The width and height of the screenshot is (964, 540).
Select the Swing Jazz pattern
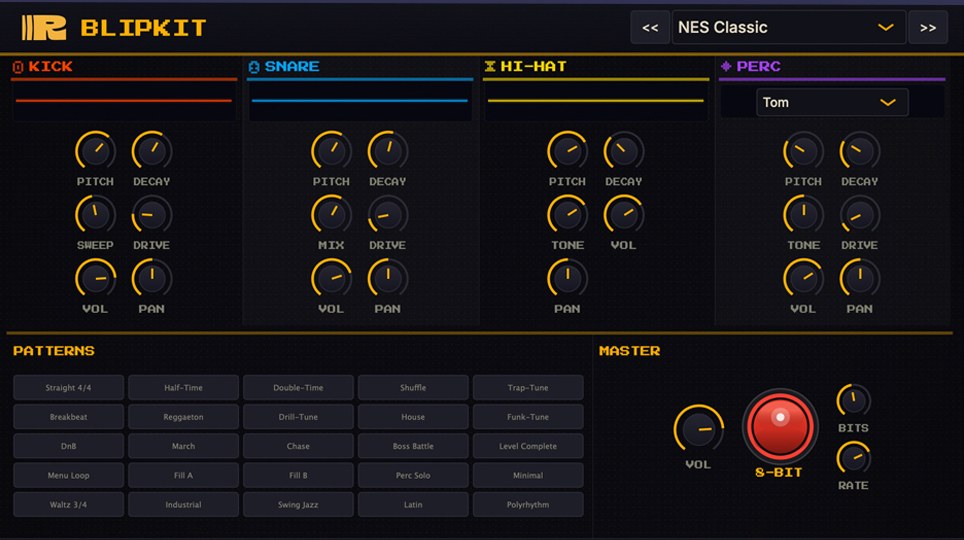click(x=298, y=504)
